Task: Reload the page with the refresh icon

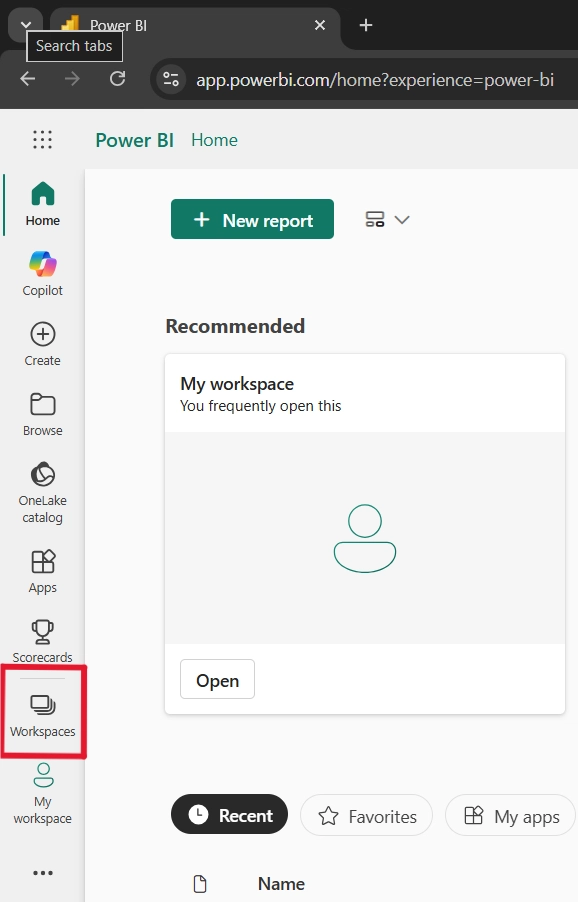Action: click(x=118, y=79)
